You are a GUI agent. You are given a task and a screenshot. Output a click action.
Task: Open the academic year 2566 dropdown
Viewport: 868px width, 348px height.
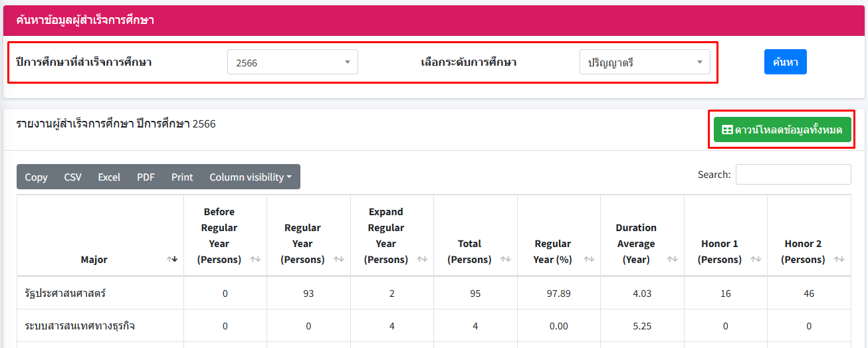[x=292, y=62]
